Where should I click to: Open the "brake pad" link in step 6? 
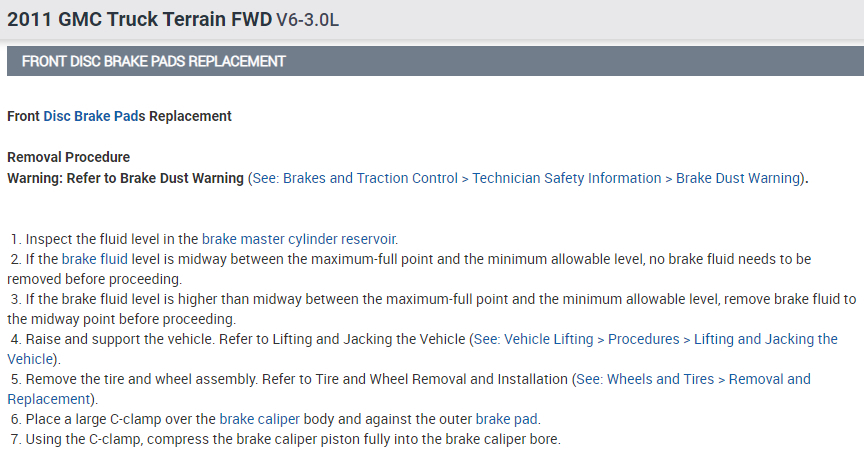click(x=507, y=419)
